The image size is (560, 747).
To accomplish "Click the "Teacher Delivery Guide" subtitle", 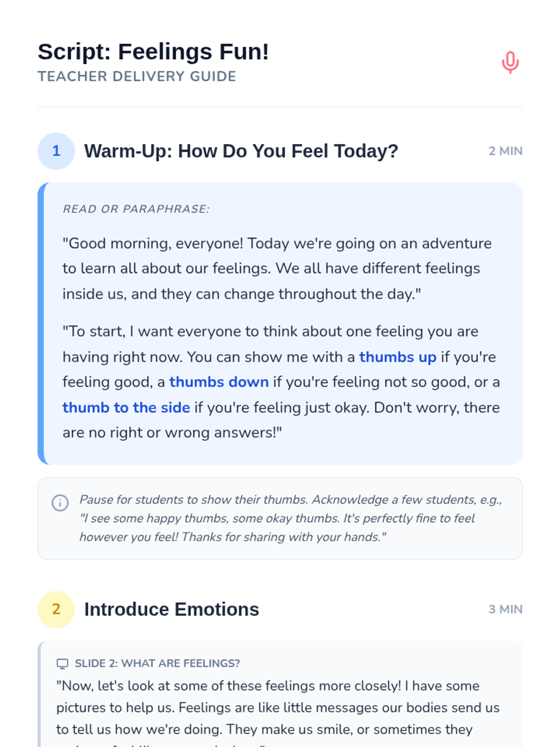I will point(137,76).
